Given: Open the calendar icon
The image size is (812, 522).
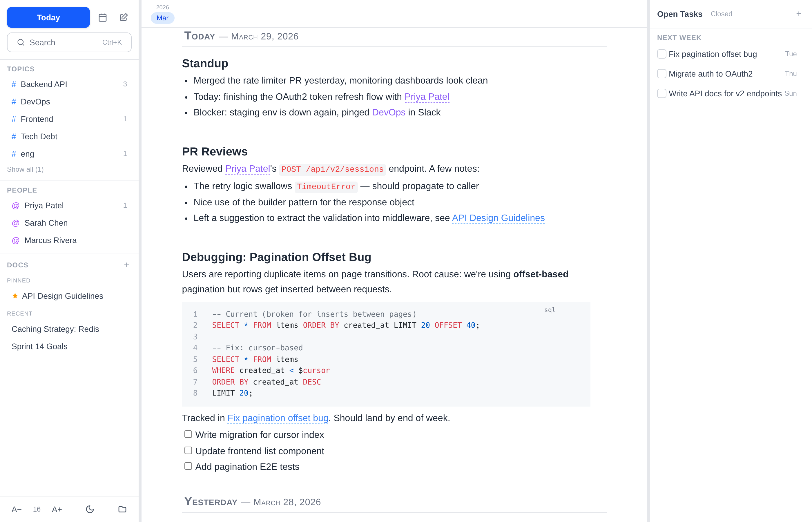Looking at the screenshot, I should tap(102, 17).
